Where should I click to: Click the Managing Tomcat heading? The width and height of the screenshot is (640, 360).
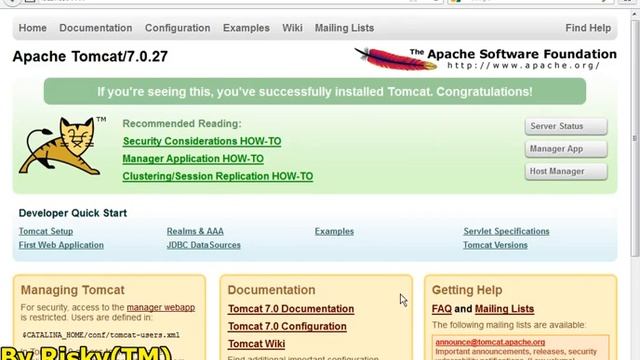click(x=73, y=290)
